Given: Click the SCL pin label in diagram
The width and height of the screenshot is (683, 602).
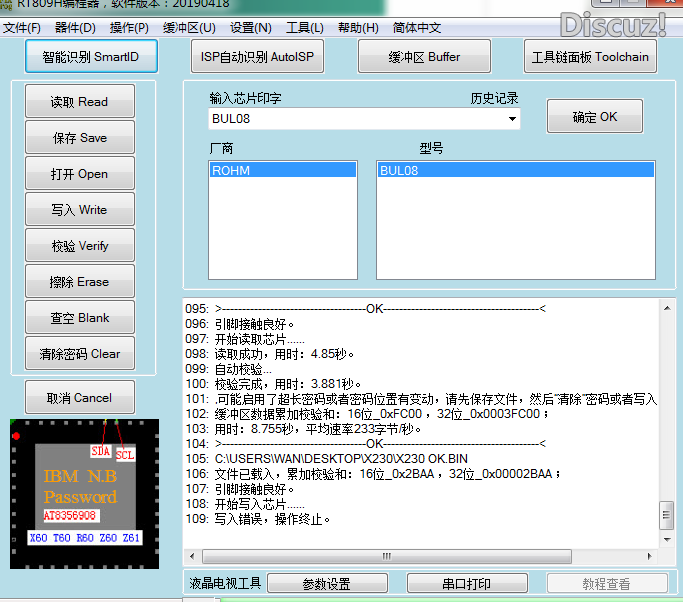Looking at the screenshot, I should click(x=125, y=455).
